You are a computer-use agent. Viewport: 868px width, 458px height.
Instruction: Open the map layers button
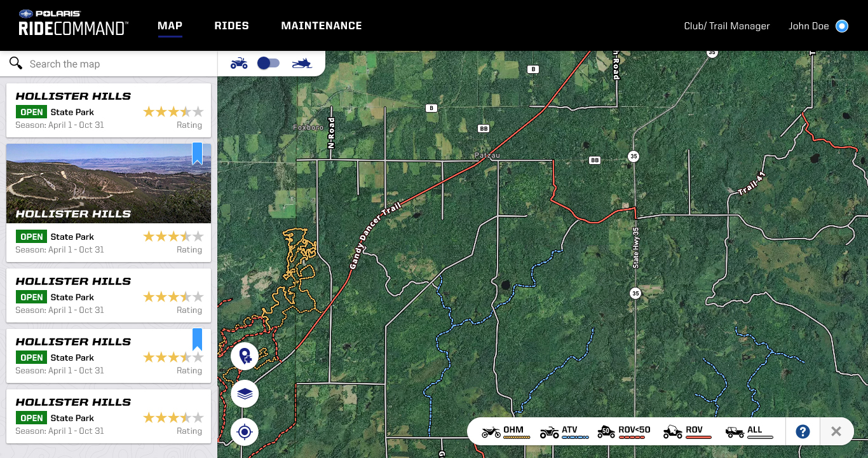245,394
